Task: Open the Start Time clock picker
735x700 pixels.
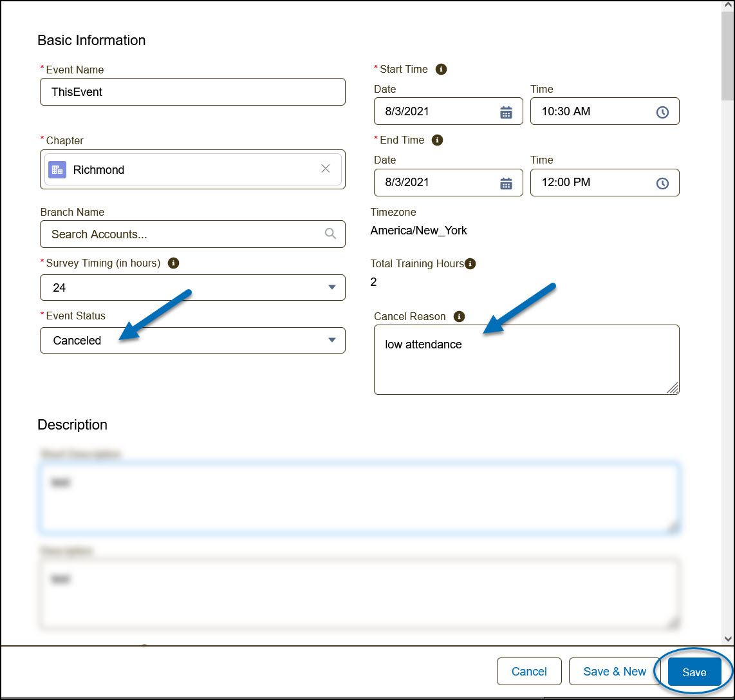Action: (x=662, y=112)
